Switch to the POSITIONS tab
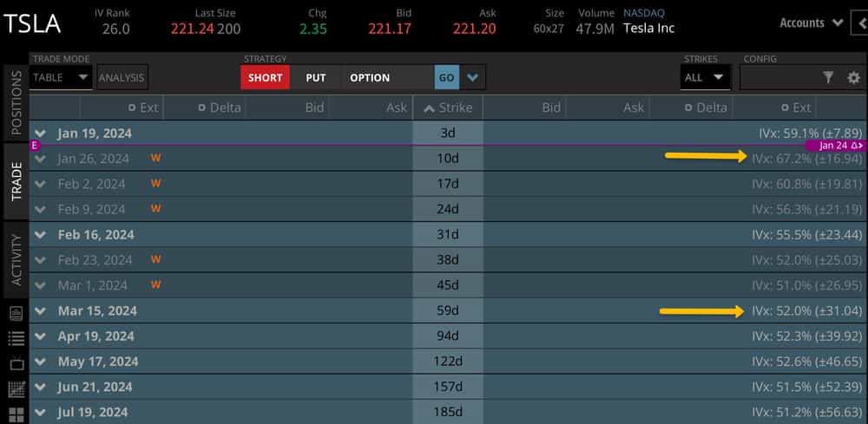This screenshot has width=868, height=424. [x=15, y=103]
